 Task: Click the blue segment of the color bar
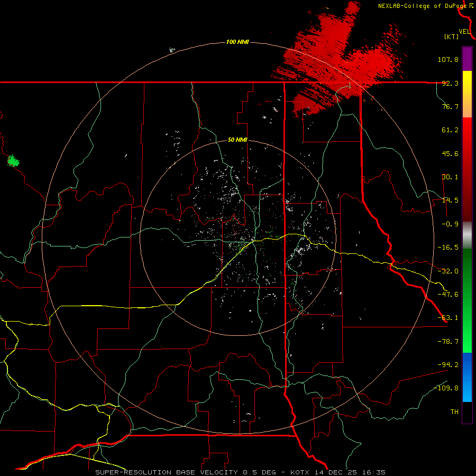point(467,377)
